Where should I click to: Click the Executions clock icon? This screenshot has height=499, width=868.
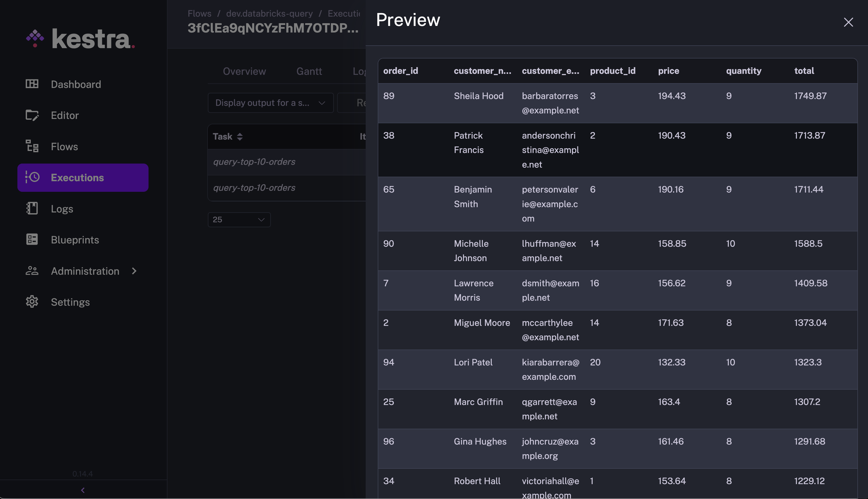[x=32, y=177]
